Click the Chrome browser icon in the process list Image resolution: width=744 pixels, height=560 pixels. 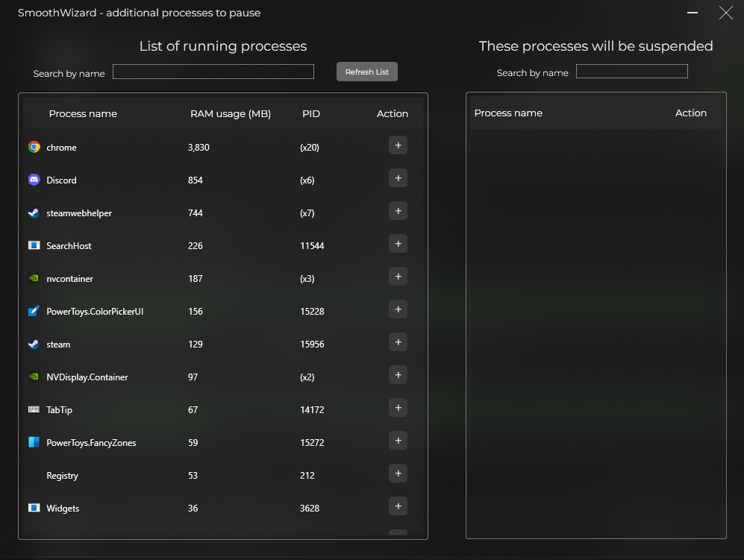tap(34, 147)
